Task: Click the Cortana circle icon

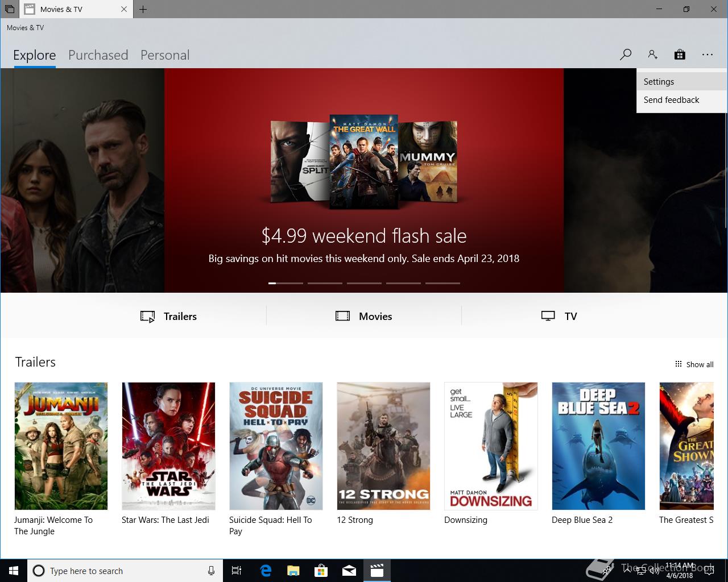Action: point(39,571)
